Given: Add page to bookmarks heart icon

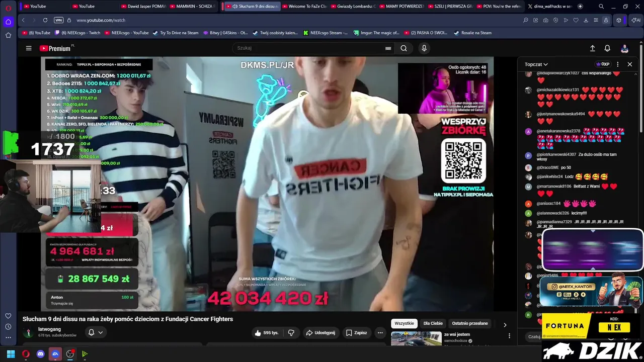Looking at the screenshot, I should (x=576, y=20).
